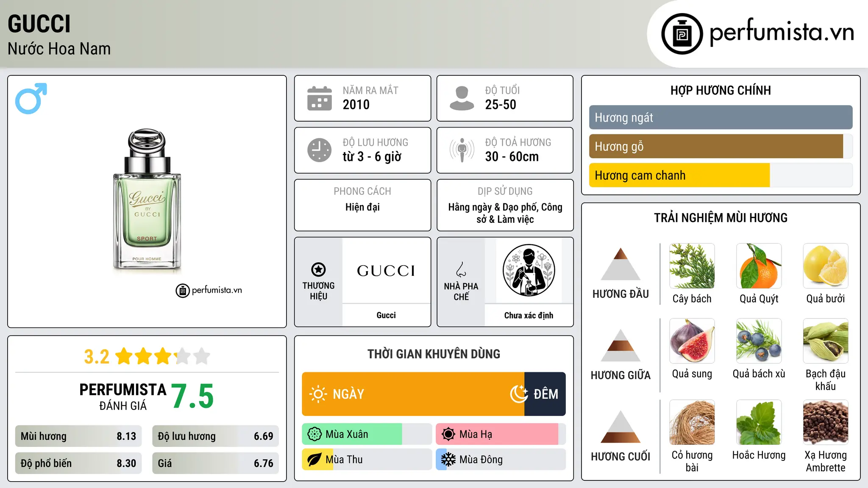Select the person icon beside Độ tuổi
Viewport: 868px width, 488px height.
(x=462, y=98)
